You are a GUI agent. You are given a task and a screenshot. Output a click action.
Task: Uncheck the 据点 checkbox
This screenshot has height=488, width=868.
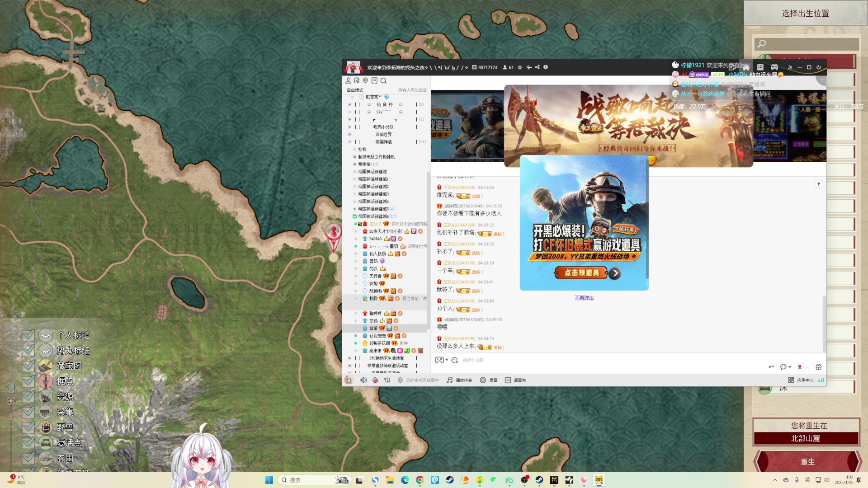tap(28, 381)
